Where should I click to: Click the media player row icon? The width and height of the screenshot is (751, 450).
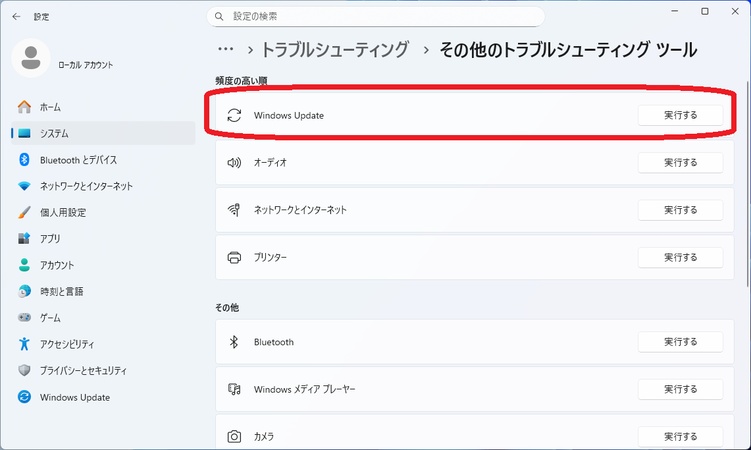(234, 389)
